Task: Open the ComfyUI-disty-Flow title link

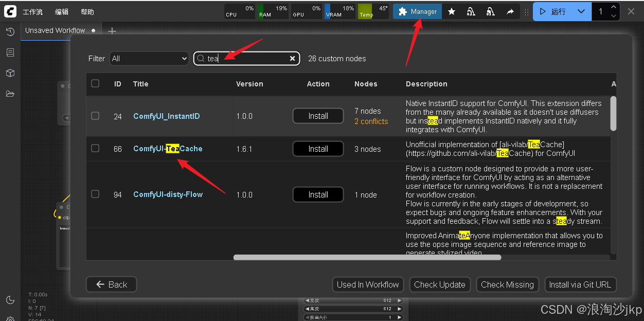Action: tap(168, 194)
